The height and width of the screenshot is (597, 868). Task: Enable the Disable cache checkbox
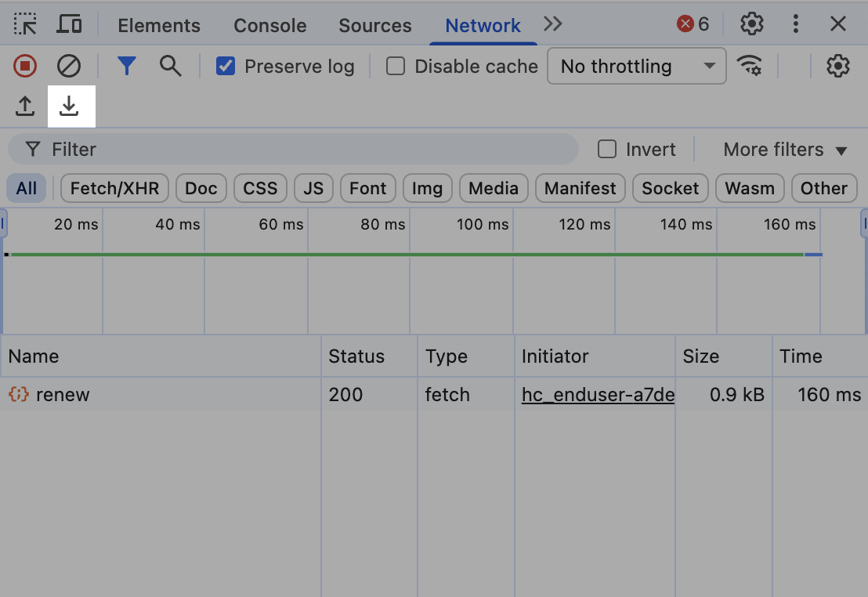[396, 66]
